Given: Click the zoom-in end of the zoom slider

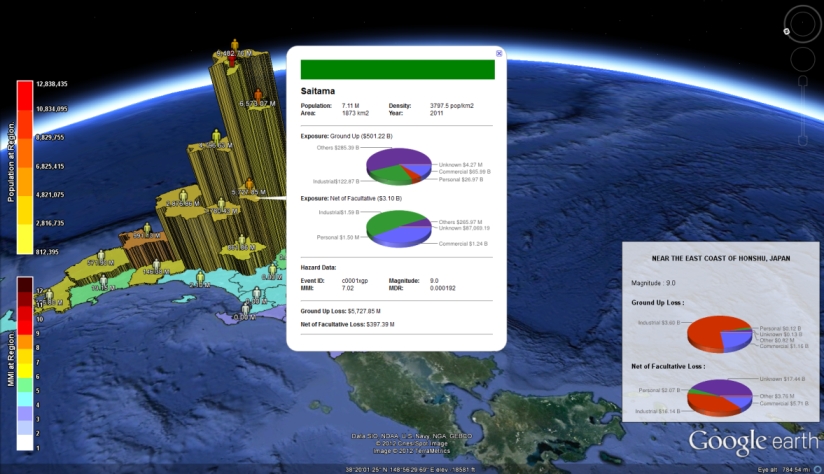Looking at the screenshot, I should pyautogui.click(x=803, y=80).
